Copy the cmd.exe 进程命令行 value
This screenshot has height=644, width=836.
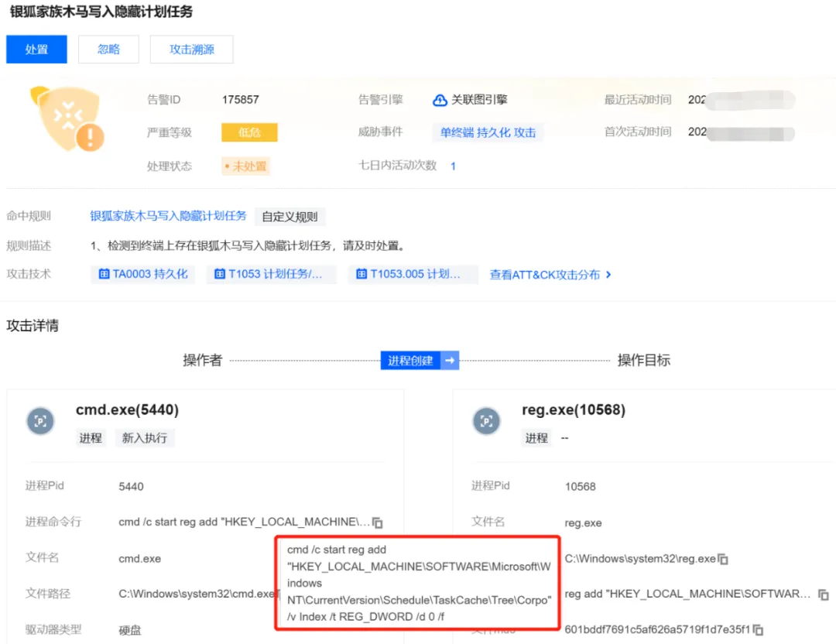click(x=378, y=522)
